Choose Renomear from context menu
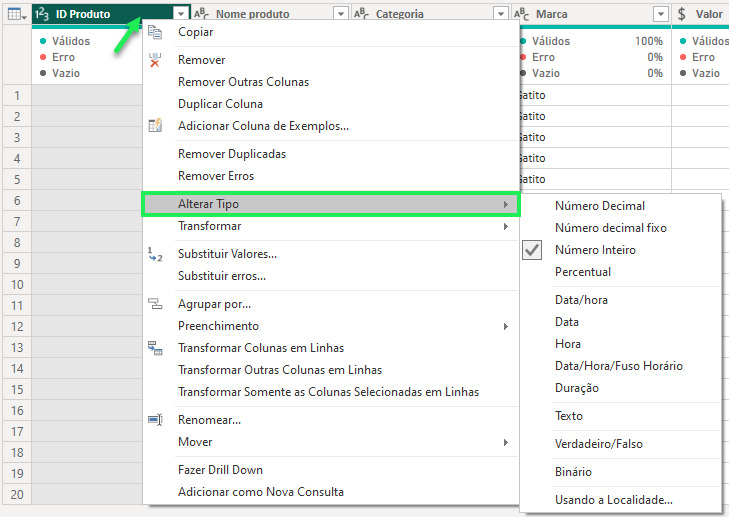729x517 pixels. point(209,420)
